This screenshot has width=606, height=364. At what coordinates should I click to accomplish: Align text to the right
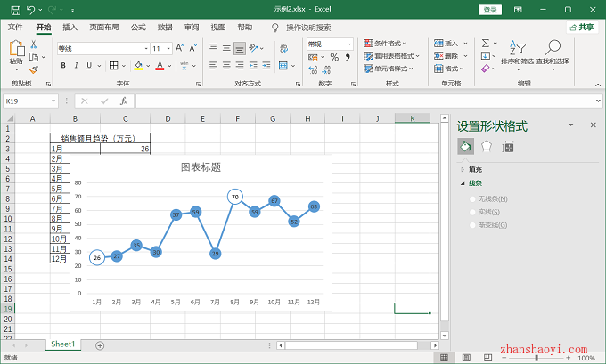(x=240, y=66)
